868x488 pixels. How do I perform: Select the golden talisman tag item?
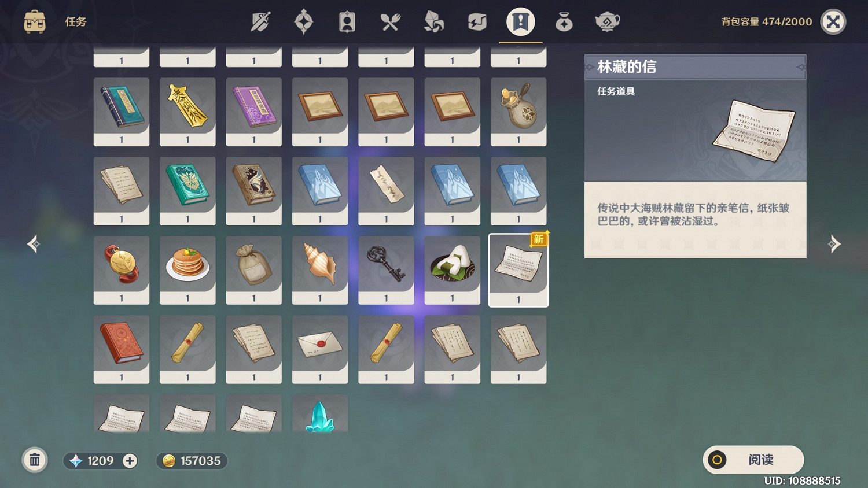tap(187, 112)
